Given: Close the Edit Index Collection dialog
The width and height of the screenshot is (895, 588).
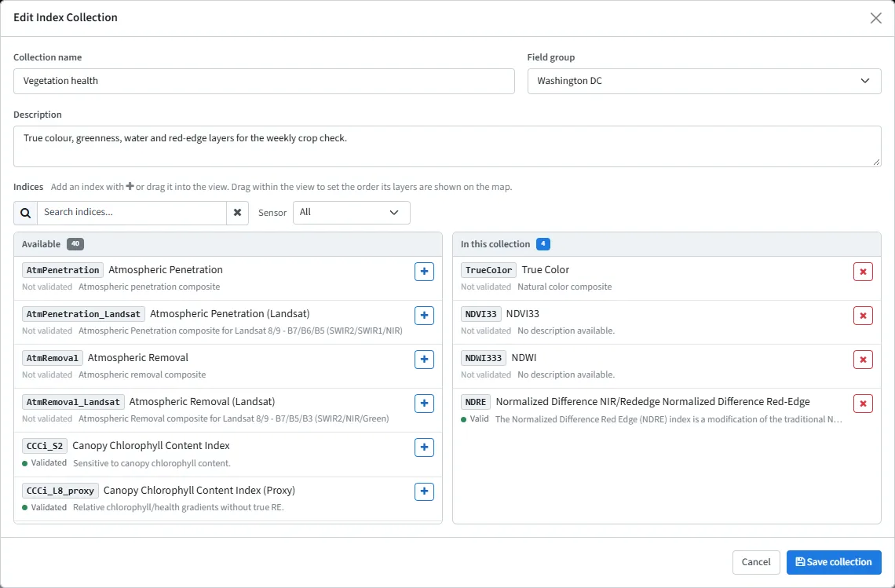Looking at the screenshot, I should tap(875, 18).
